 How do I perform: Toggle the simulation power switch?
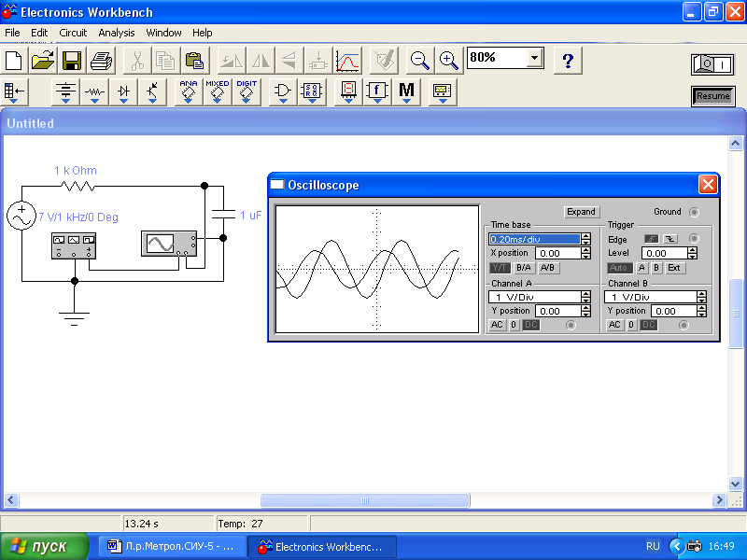[x=712, y=63]
